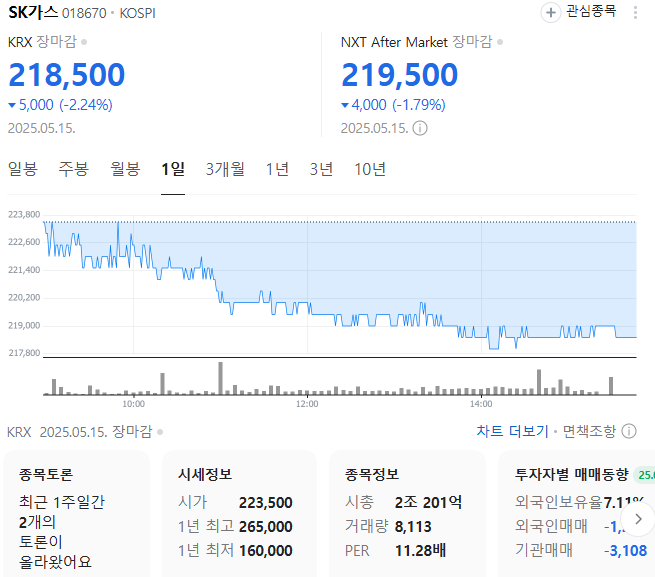Click the 223,800 price axis label
This screenshot has height=577, width=655.
(x=24, y=215)
